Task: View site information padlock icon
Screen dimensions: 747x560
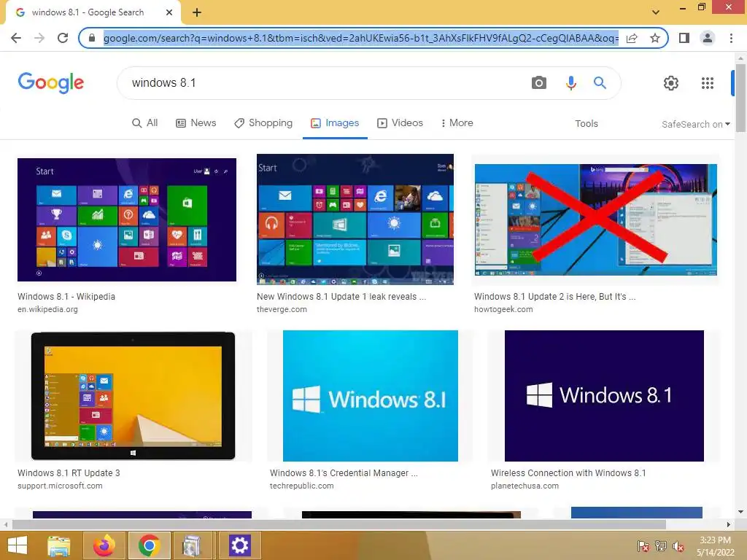Action: 92,38
